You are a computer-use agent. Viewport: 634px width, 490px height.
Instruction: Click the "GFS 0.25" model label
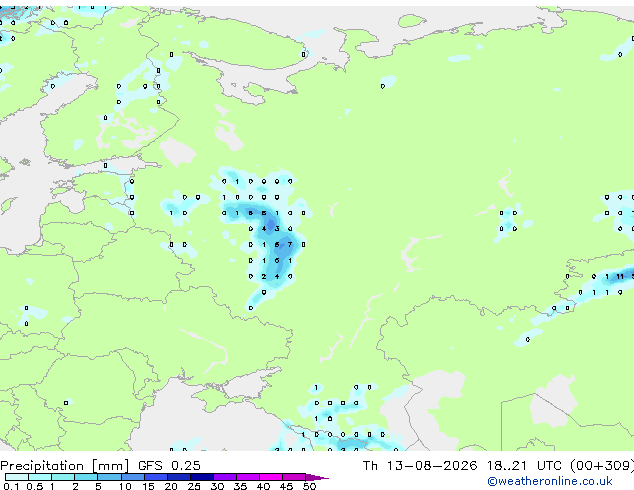(x=169, y=466)
